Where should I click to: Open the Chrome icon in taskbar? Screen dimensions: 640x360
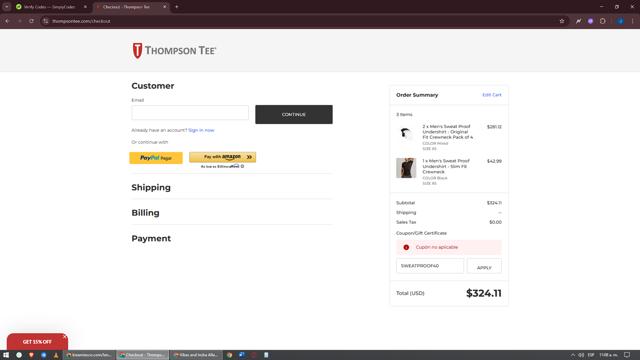pos(229,355)
